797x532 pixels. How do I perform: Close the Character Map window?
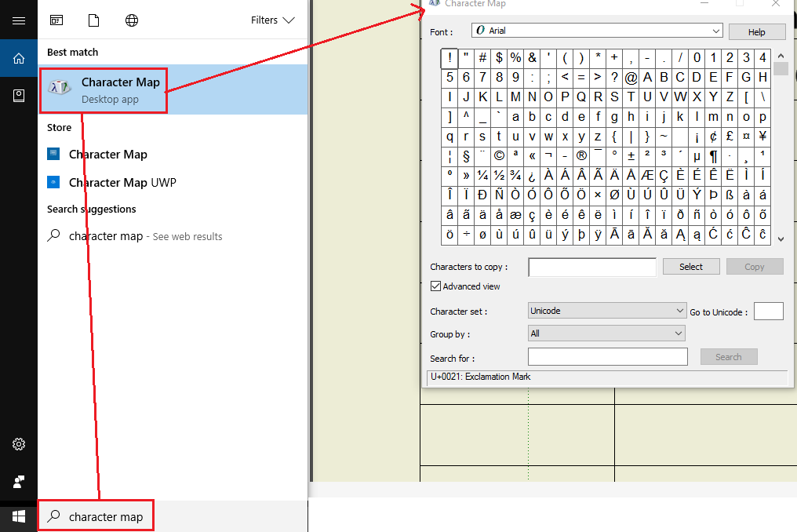click(x=776, y=3)
